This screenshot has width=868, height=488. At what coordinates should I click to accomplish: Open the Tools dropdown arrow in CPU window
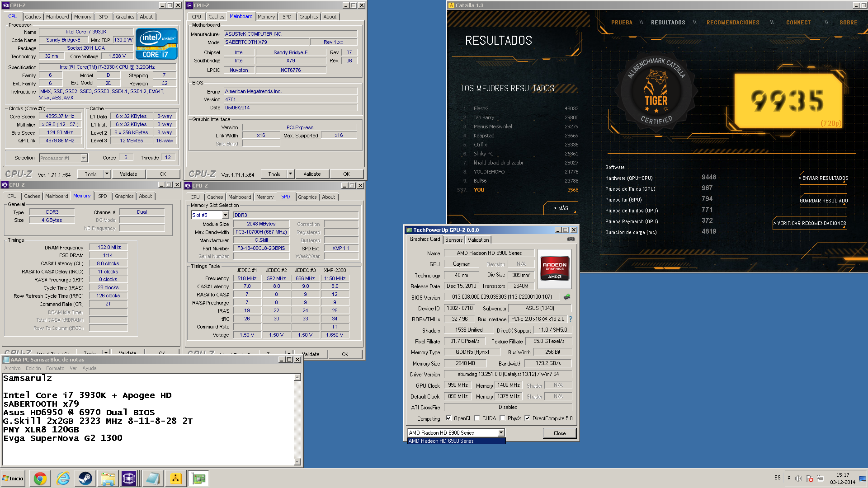point(107,174)
